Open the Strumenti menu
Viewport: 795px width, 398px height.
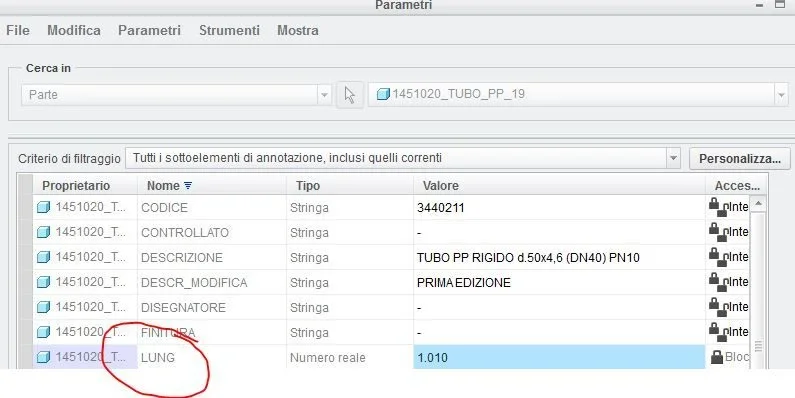tap(229, 30)
